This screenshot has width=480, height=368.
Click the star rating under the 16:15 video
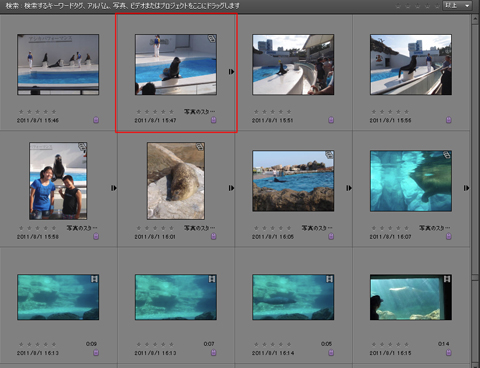point(390,344)
